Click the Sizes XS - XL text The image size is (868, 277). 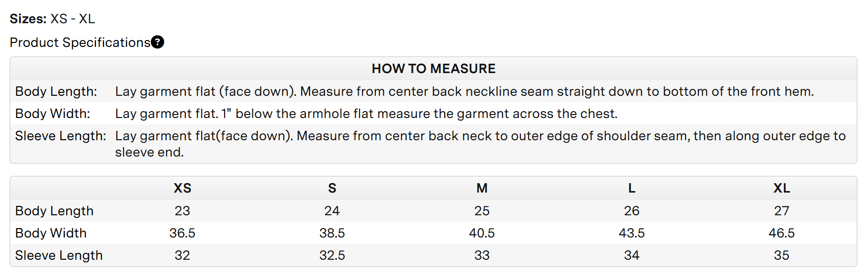tap(52, 19)
